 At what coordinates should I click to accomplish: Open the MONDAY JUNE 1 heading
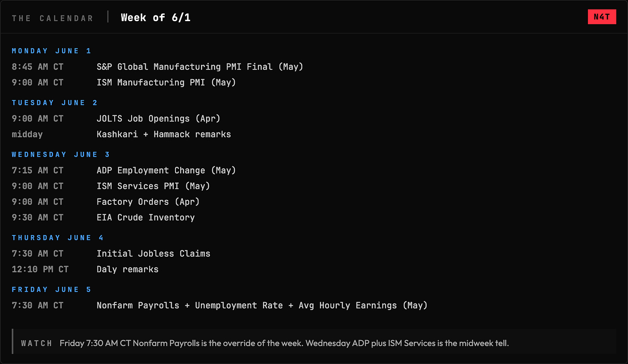[51, 51]
